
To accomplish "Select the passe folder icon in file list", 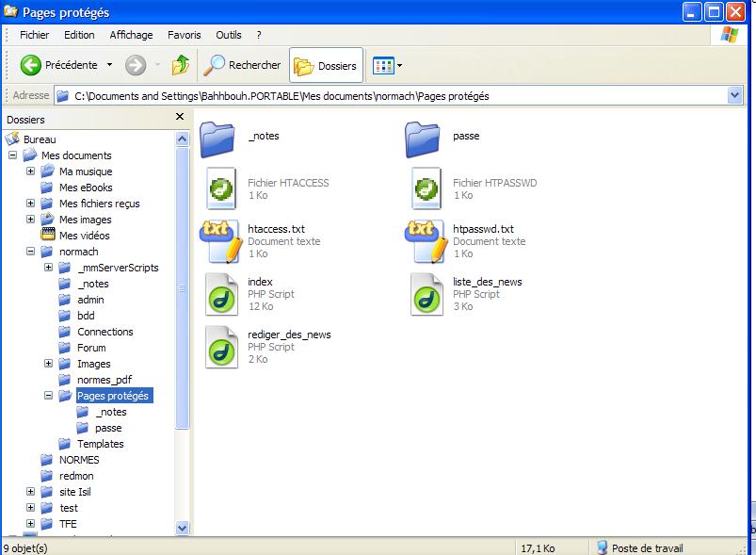I will pyautogui.click(x=423, y=139).
